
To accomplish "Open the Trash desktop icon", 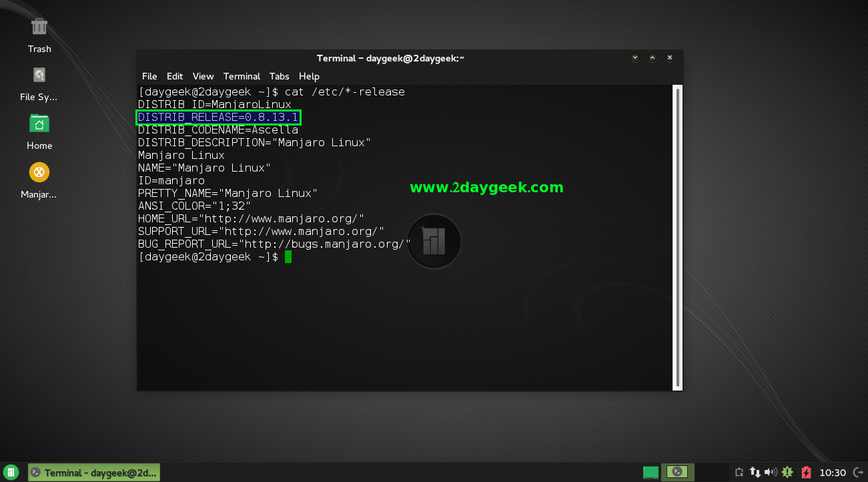I will pos(39,27).
